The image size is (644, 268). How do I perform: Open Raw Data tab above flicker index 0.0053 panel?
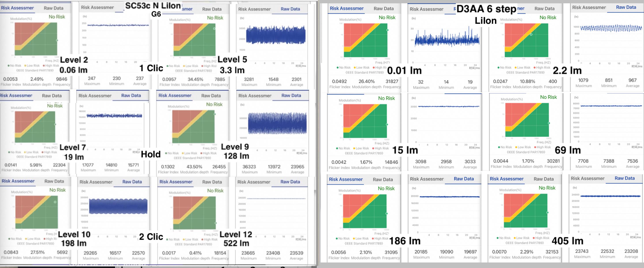coord(53,8)
